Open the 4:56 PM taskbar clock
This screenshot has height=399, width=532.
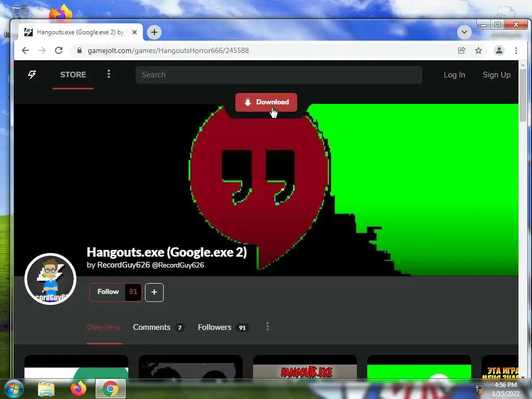click(506, 389)
